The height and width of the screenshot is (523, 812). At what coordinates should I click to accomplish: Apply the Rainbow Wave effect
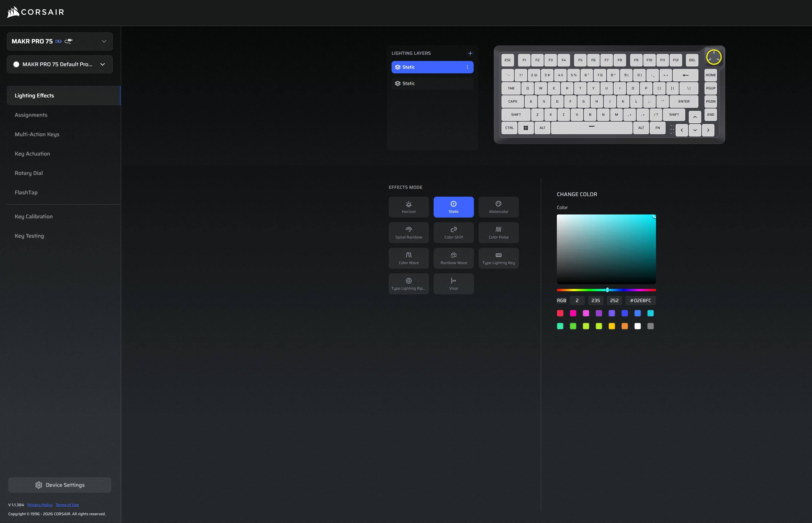click(x=454, y=258)
